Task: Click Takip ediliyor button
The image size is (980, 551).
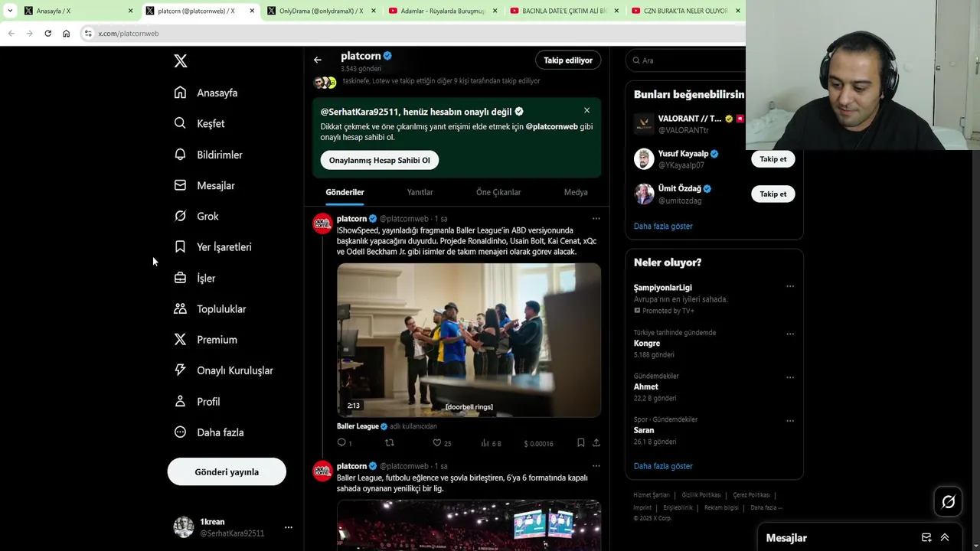Action: (x=568, y=60)
